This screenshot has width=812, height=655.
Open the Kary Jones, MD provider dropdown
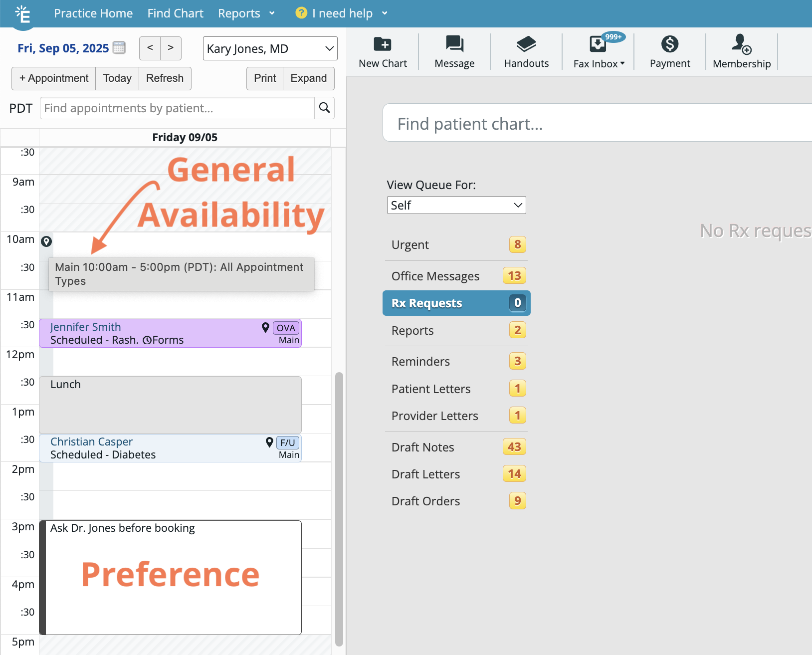click(270, 48)
